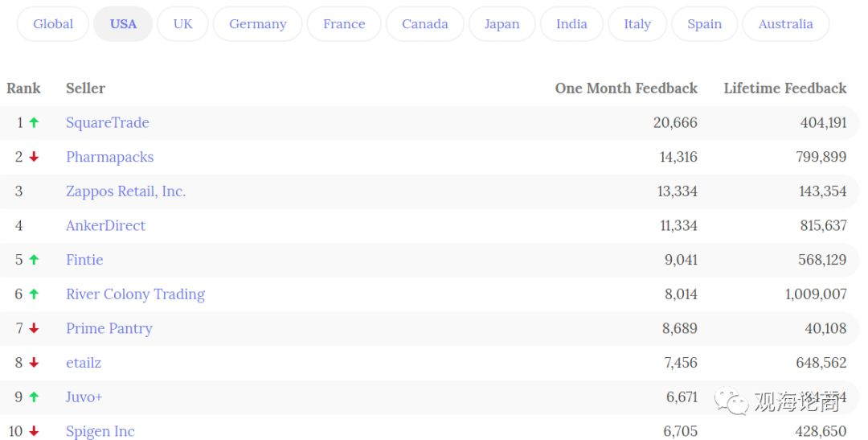This screenshot has height=440, width=868.
Task: Select Zappos monthly feedback 13,334
Action: click(x=677, y=191)
